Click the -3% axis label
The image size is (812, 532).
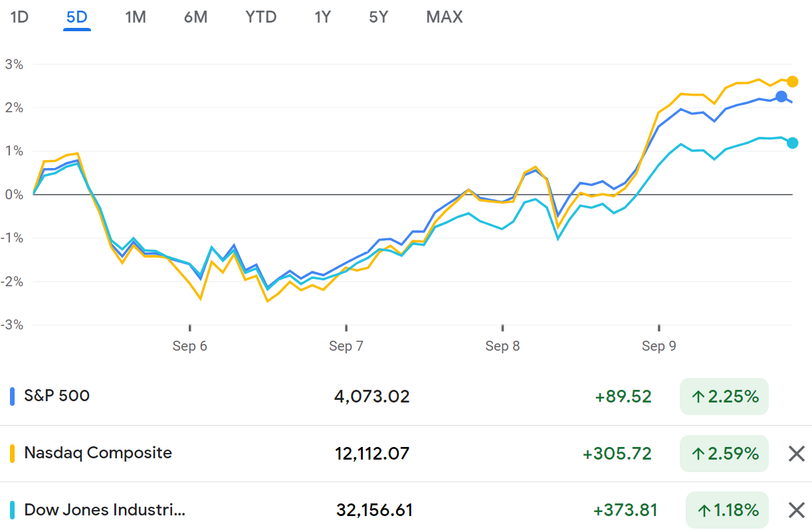coord(13,325)
